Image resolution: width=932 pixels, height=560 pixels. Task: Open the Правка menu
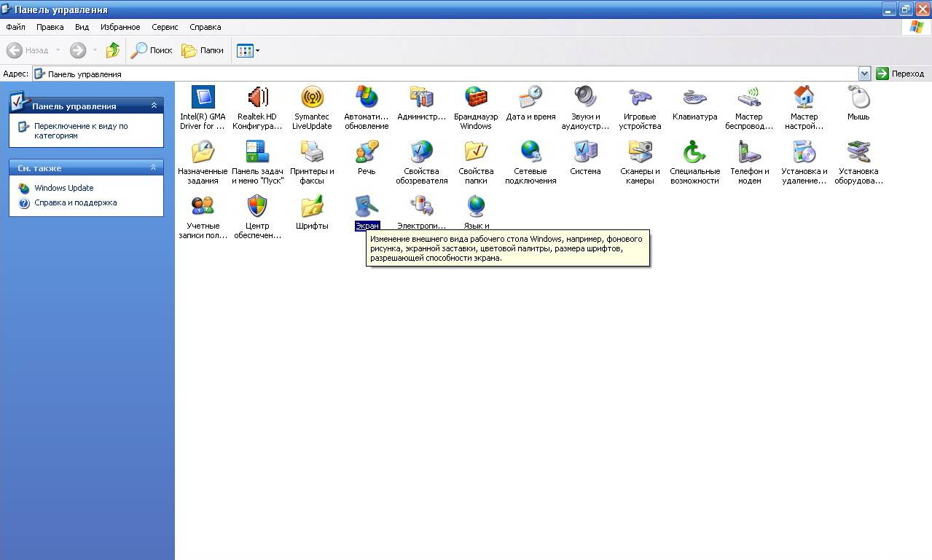click(50, 27)
